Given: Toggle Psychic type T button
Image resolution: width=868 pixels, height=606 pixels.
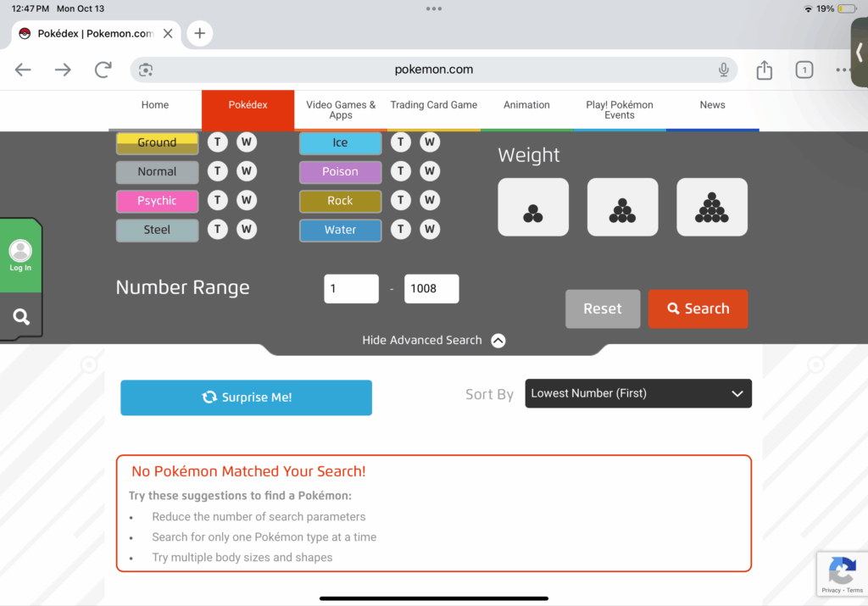Looking at the screenshot, I should pos(218,200).
